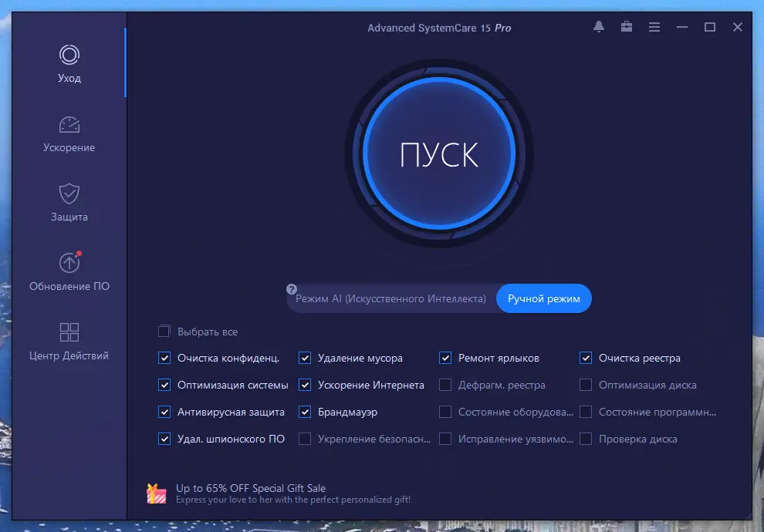This screenshot has height=532, width=764.
Task: Switch to Ручной режим
Action: point(544,298)
